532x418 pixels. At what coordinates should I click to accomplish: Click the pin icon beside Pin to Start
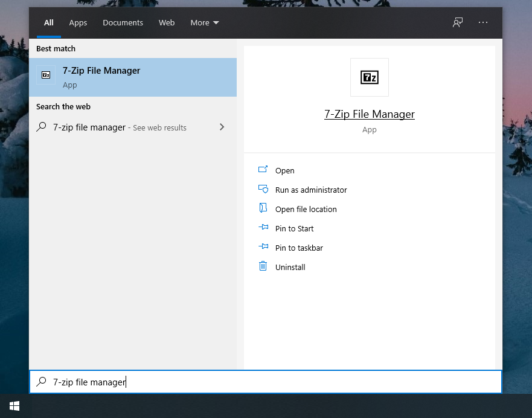click(263, 228)
